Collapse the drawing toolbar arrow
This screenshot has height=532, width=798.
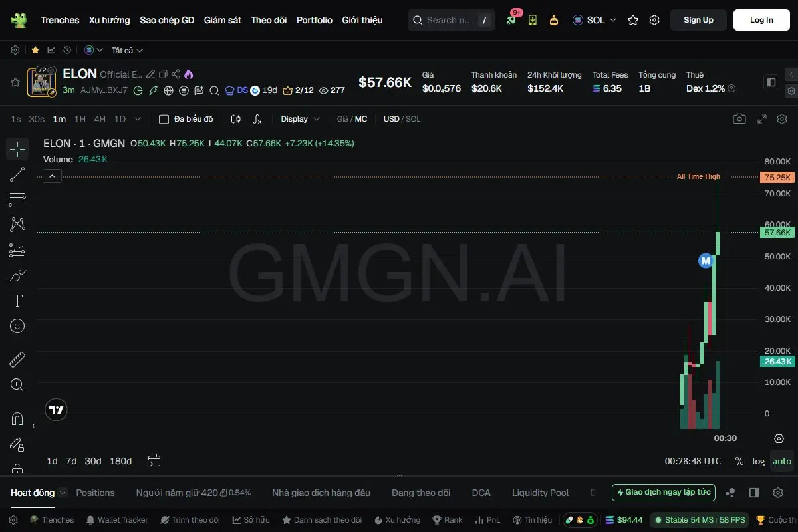tap(34, 426)
